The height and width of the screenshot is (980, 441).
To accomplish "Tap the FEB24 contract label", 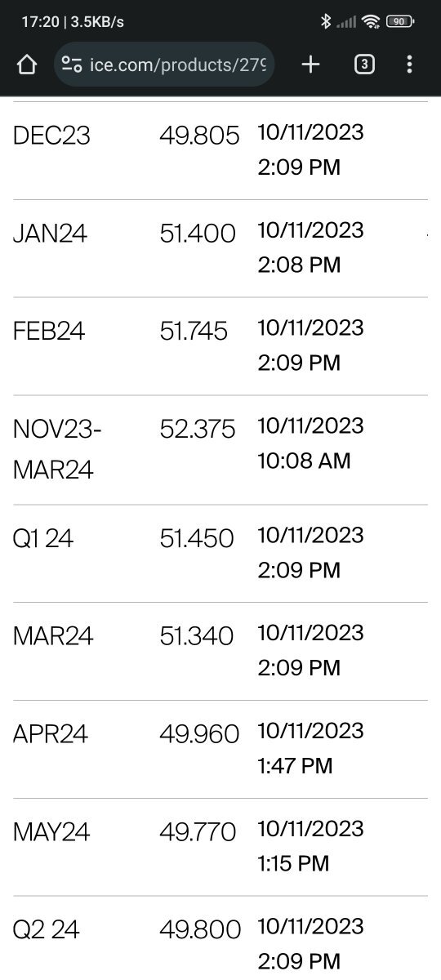I will click(x=49, y=332).
